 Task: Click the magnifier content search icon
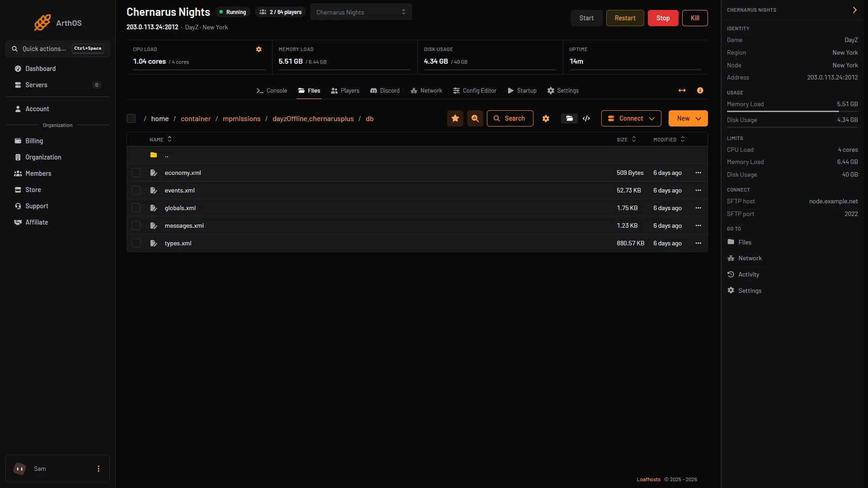(x=475, y=118)
